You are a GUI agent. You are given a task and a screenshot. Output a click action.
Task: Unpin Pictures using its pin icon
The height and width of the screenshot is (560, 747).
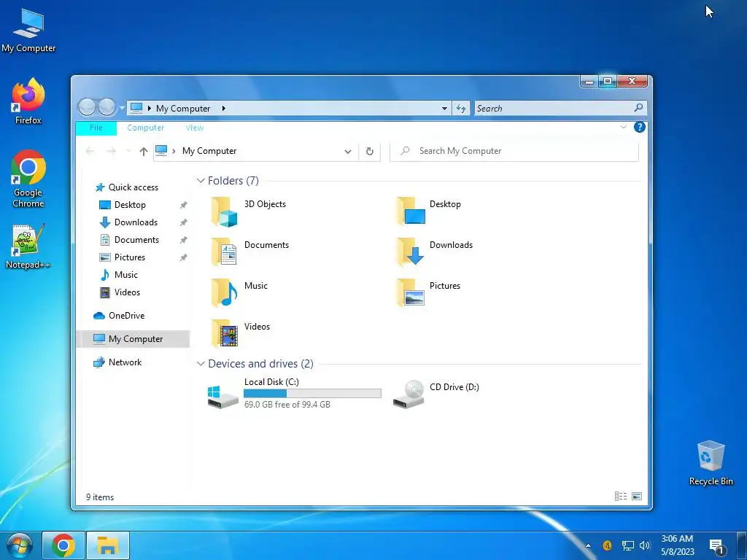coord(183,257)
